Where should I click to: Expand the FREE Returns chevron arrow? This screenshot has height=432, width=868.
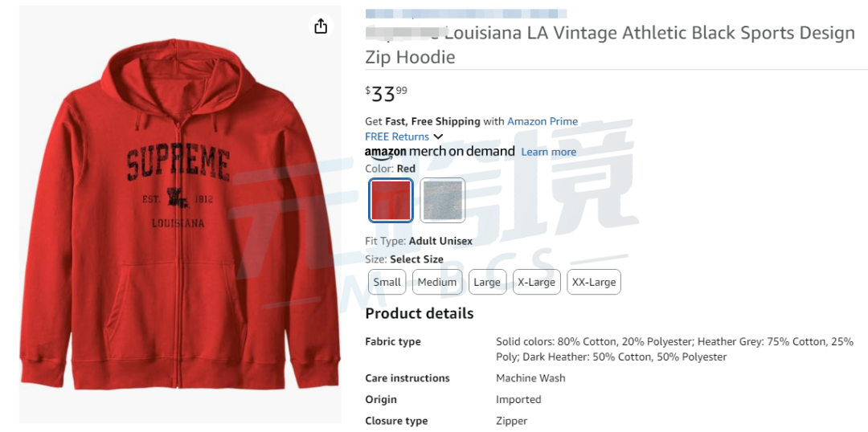tap(438, 137)
